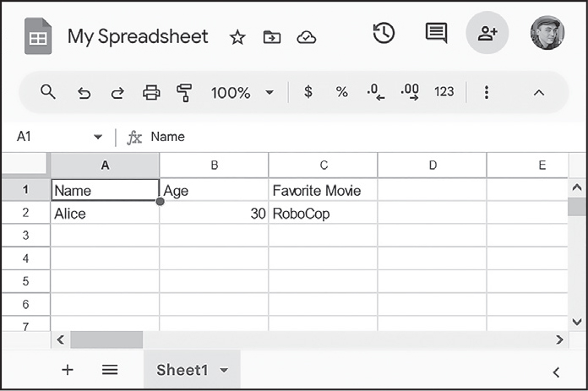The width and height of the screenshot is (588, 391).
Task: Click the undo arrow
Action: [84, 93]
